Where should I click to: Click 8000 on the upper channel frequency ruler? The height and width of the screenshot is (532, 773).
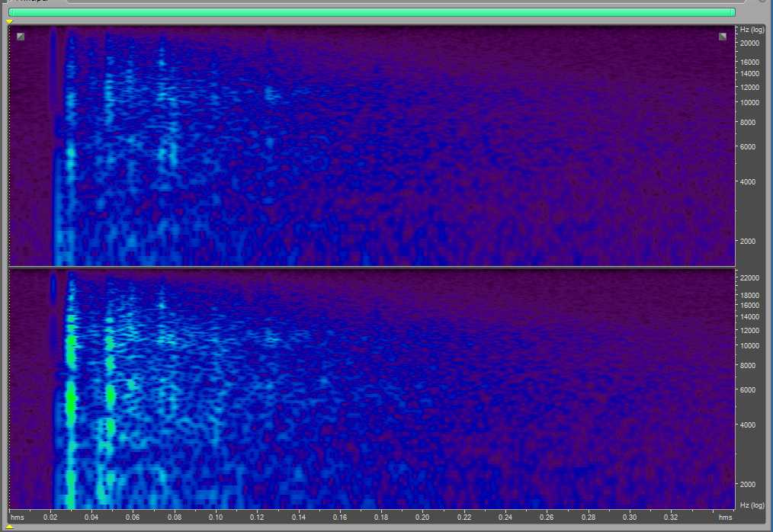[748, 122]
